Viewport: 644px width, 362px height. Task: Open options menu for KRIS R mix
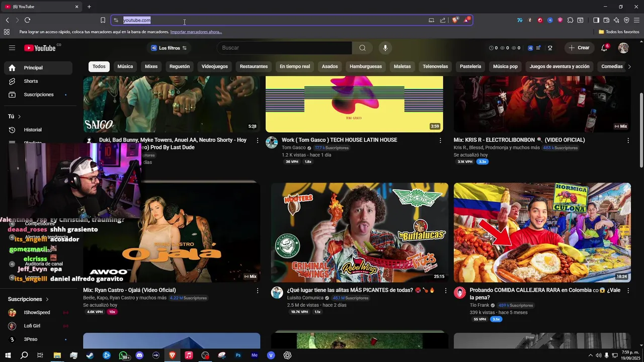click(x=628, y=140)
